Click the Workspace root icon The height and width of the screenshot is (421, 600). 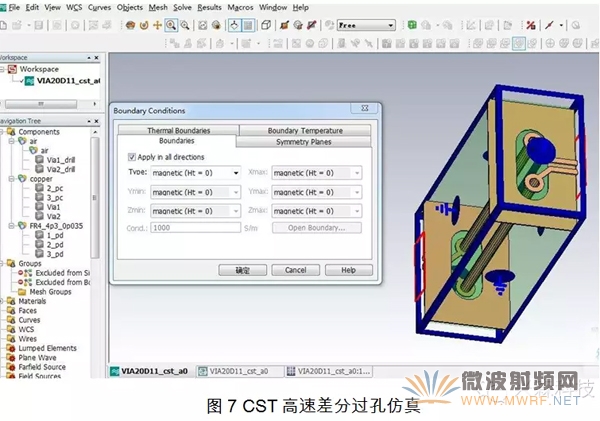13,69
